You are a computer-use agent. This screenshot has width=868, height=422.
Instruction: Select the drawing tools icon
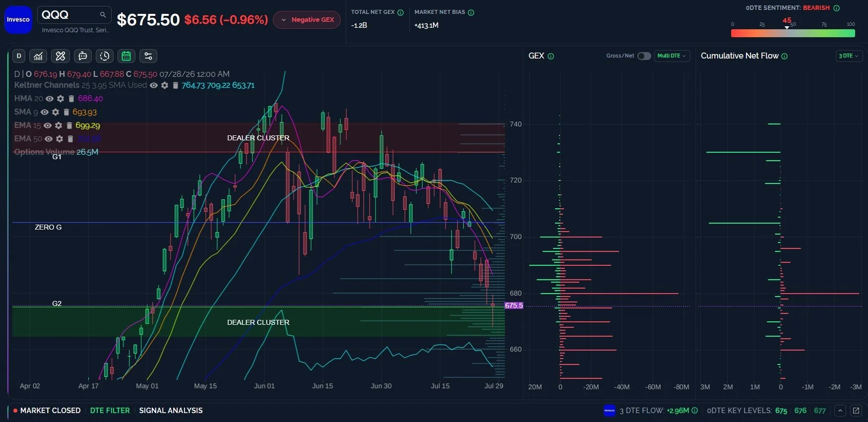[61, 56]
